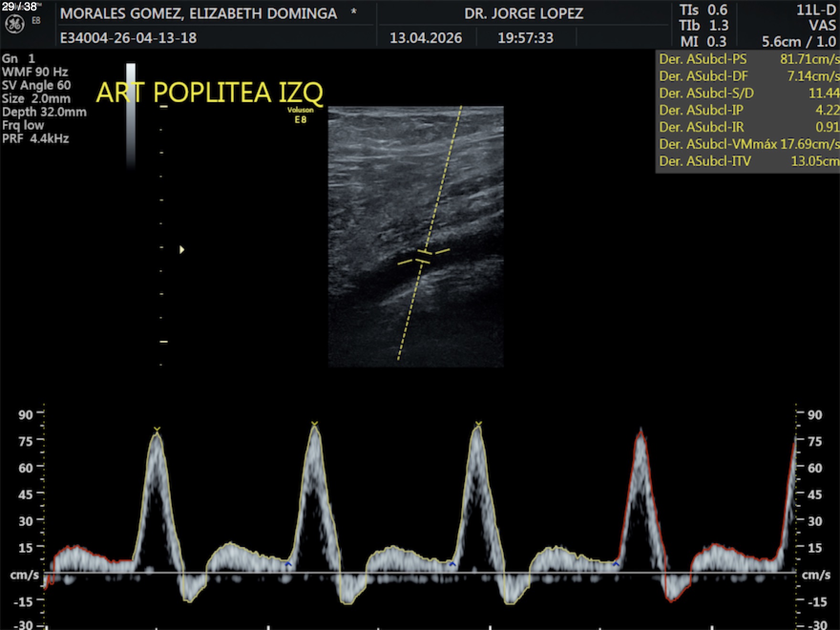Select the Der. ASubcl-IR measurement row
Screen dimensions: 840x630
(748, 127)
